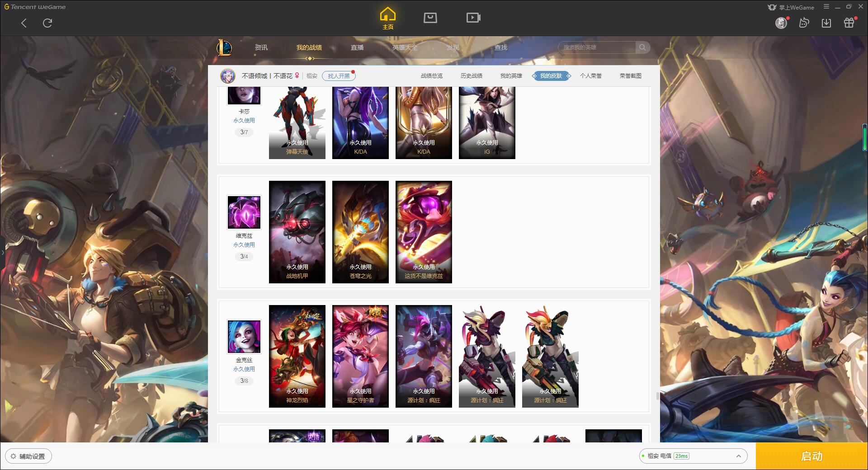The image size is (868, 470).
Task: Open the summoner profile avatar
Action: coord(228,76)
